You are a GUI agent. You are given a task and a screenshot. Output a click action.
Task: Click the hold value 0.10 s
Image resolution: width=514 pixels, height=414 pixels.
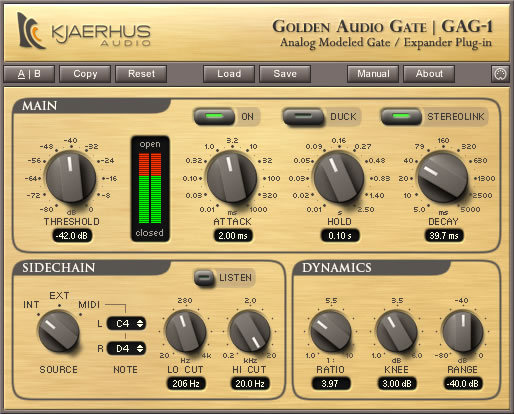(x=340, y=236)
